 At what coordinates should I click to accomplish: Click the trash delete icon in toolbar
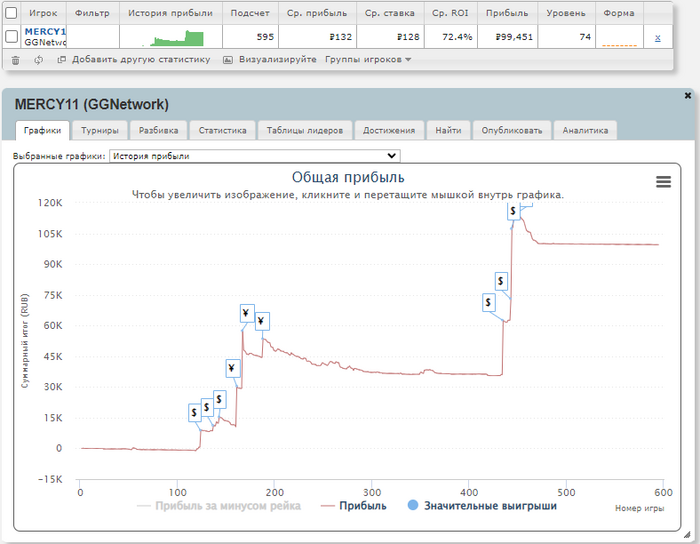[16, 60]
